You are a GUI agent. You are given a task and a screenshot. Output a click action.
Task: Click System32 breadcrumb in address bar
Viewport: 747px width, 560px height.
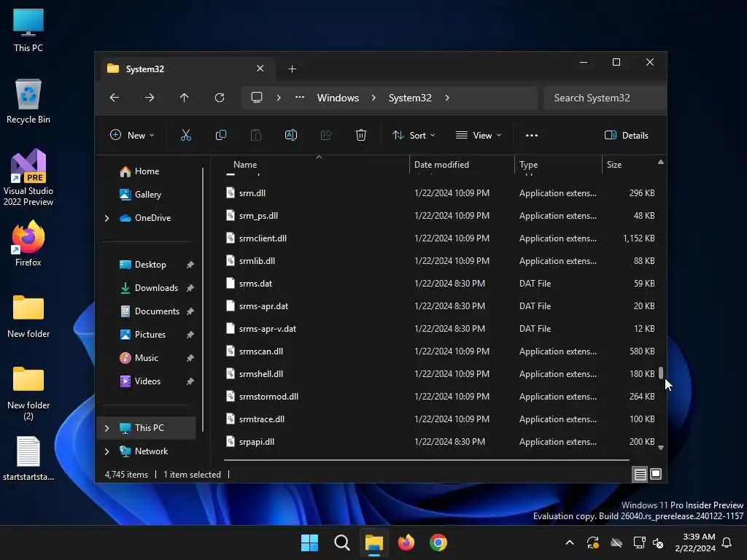point(410,98)
